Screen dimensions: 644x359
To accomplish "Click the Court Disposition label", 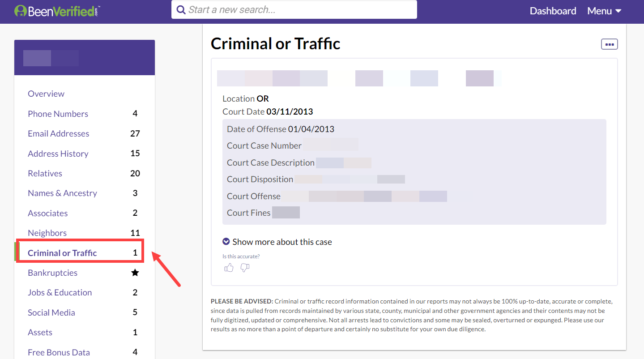I will click(x=260, y=179).
